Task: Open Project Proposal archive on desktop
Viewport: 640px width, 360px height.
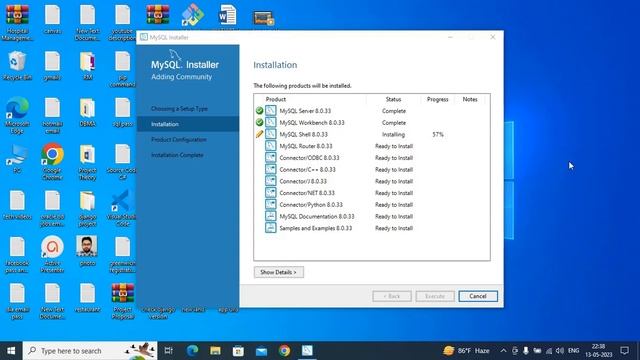Action: point(122,301)
